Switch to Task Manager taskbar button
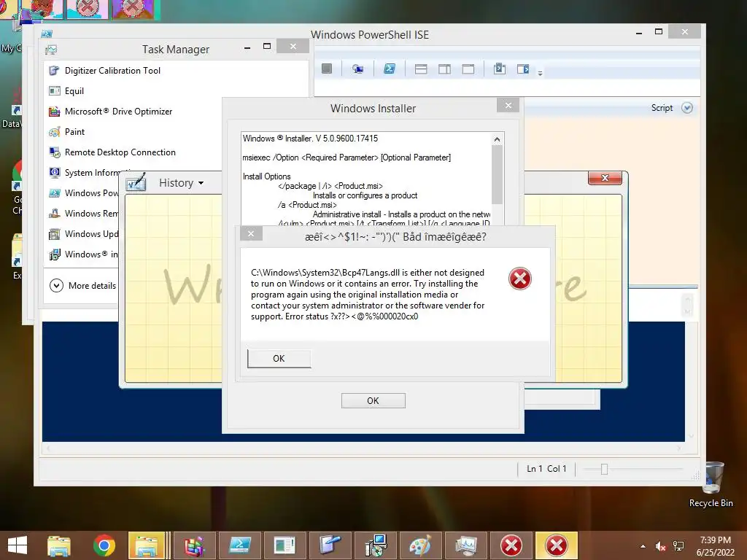Image resolution: width=747 pixels, height=560 pixels. [x=466, y=545]
